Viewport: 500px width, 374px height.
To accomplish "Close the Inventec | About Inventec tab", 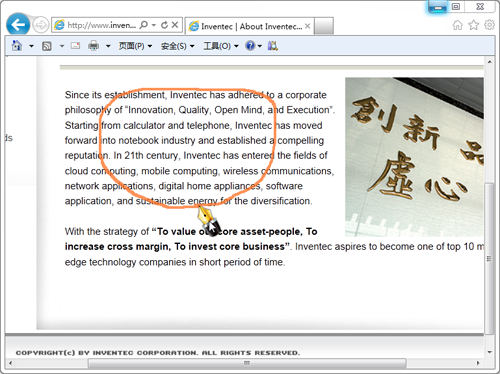I will click(x=308, y=26).
